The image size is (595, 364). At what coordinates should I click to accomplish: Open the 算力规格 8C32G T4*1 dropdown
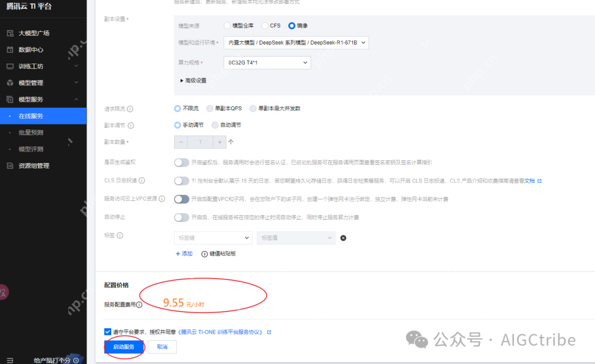click(x=267, y=63)
